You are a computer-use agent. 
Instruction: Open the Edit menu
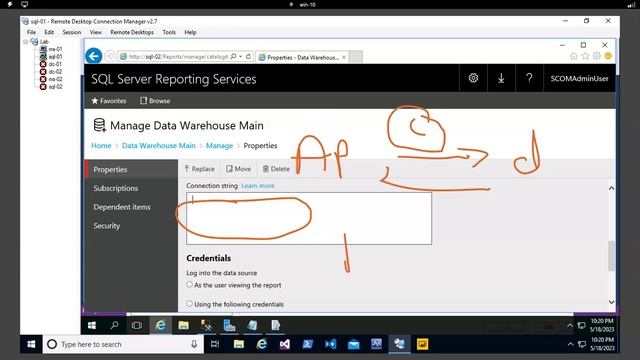click(49, 32)
